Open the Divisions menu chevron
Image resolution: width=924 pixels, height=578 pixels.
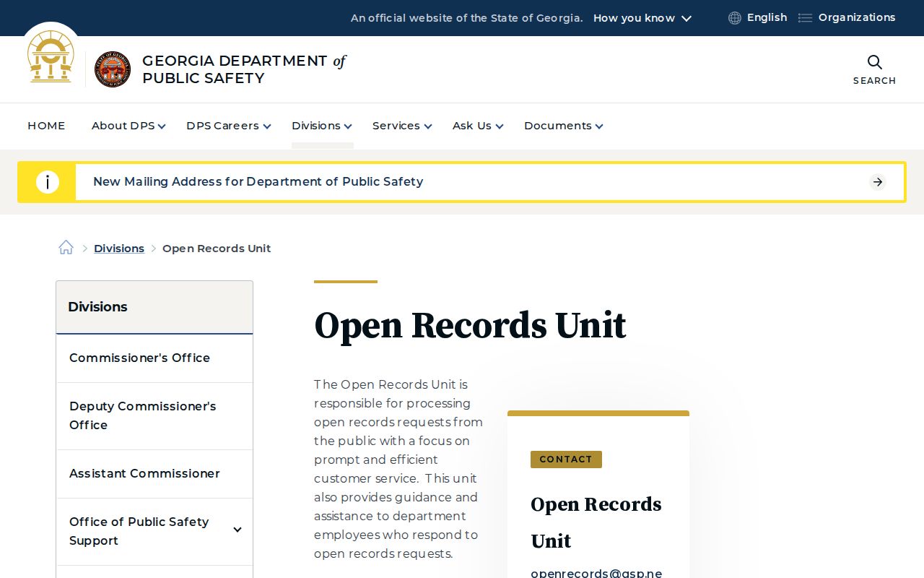click(x=348, y=126)
